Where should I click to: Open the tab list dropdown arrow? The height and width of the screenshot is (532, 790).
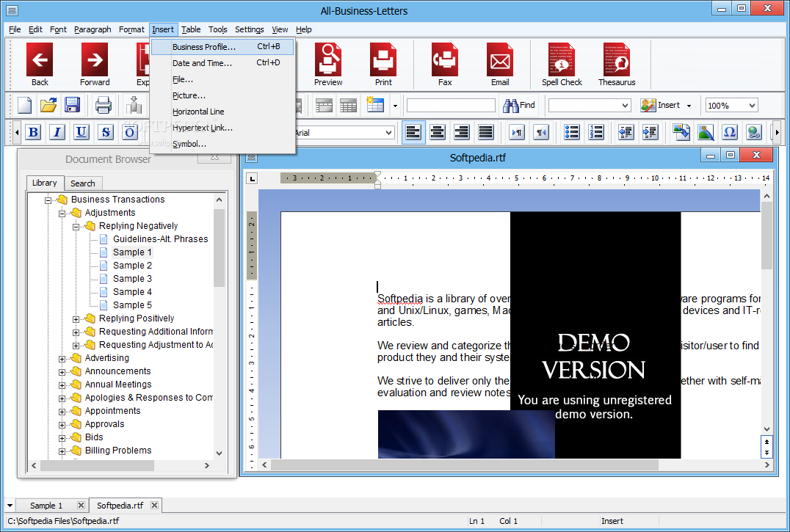[x=10, y=506]
